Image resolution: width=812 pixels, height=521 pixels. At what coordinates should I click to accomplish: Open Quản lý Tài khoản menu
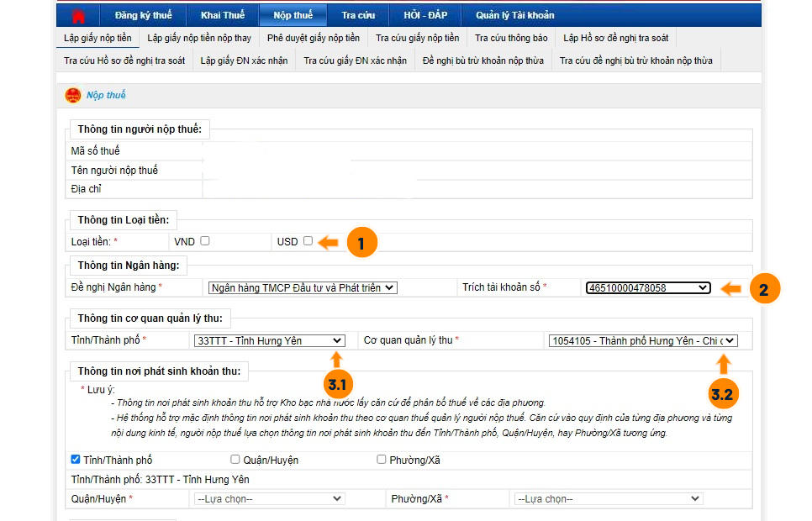[515, 15]
